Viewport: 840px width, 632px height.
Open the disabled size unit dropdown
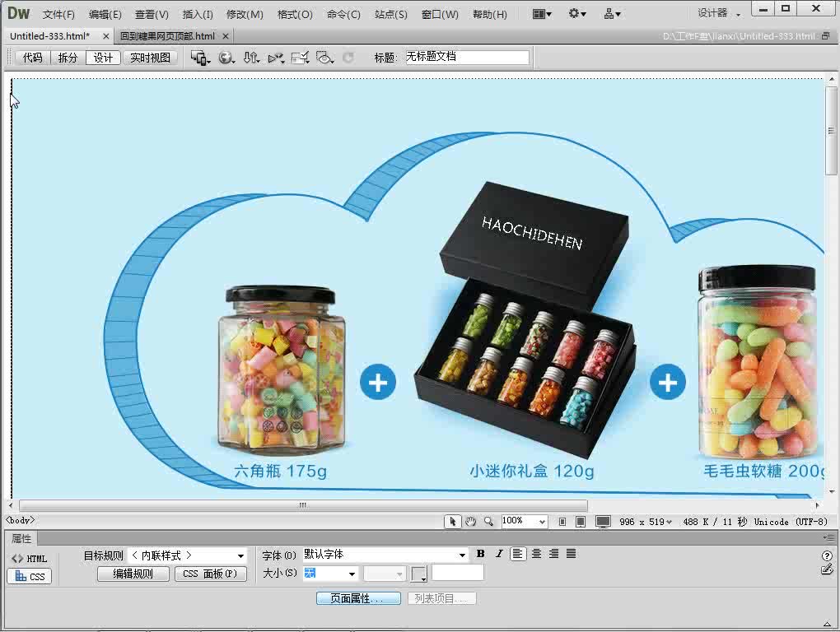click(x=384, y=574)
